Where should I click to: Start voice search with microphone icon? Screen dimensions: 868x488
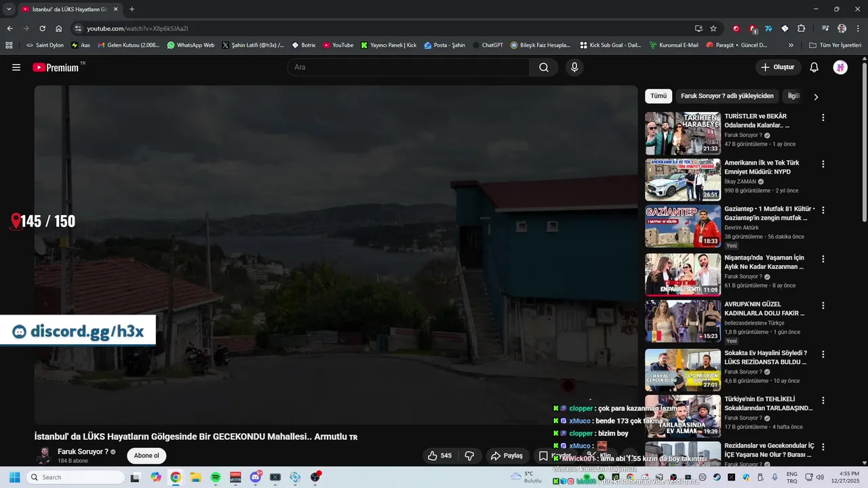(574, 67)
